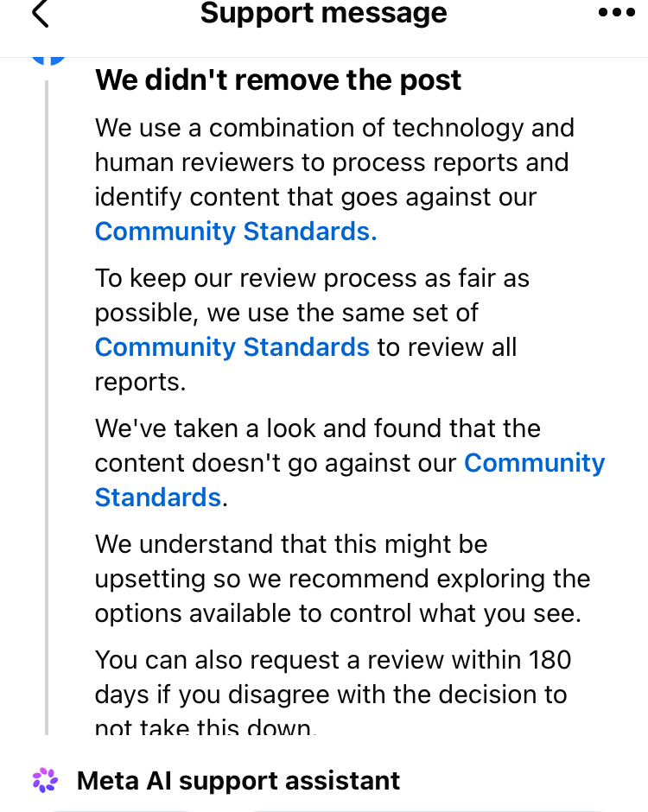Tap the 'We've taken a look' sentence
648x812 pixels.
coord(350,462)
